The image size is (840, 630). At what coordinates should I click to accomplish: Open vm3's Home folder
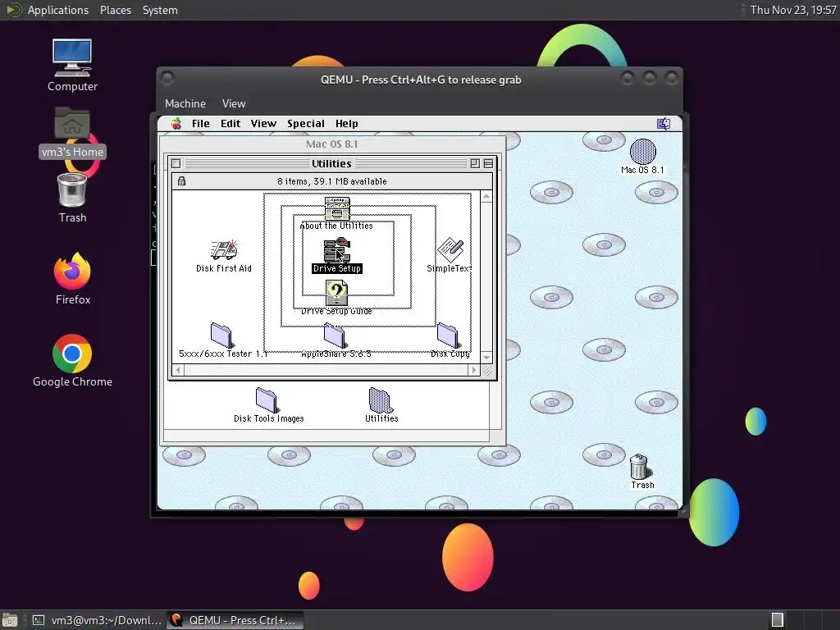[72, 123]
